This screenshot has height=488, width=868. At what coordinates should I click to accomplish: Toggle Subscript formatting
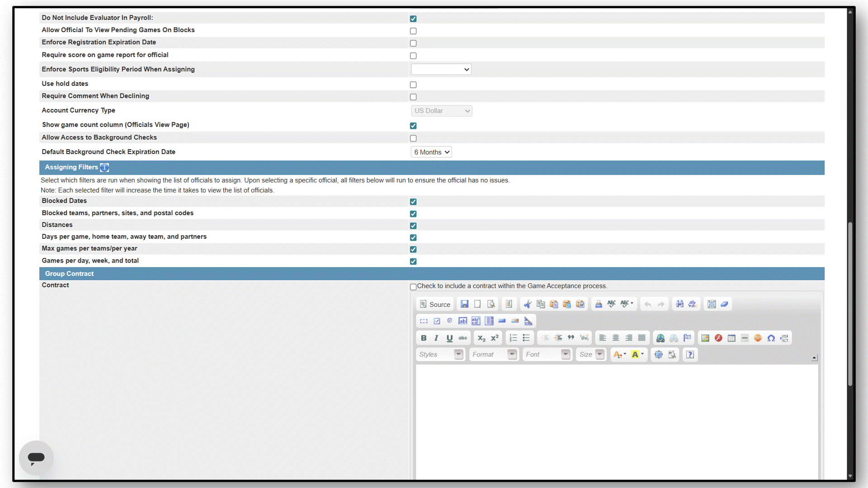click(x=481, y=338)
